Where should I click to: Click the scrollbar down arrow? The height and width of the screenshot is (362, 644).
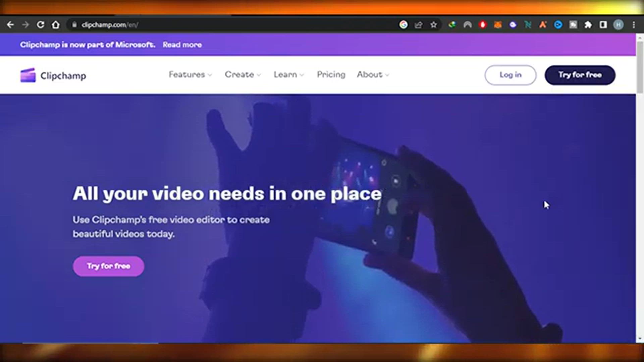point(640,339)
